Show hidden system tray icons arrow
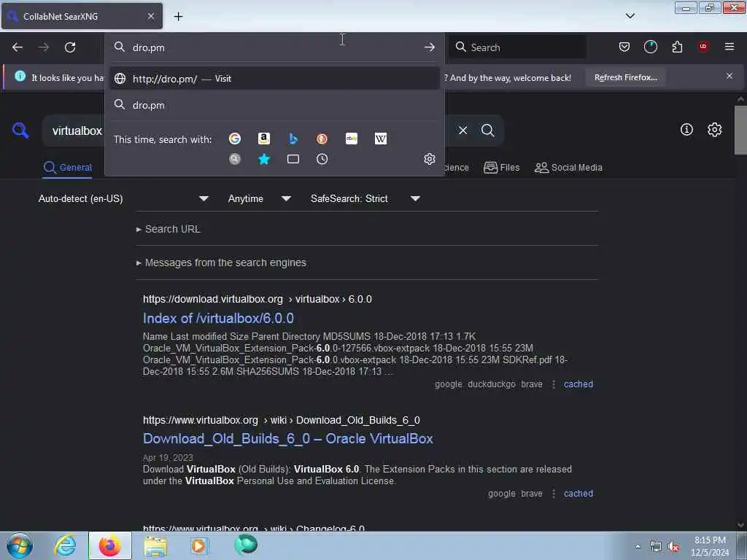Image resolution: width=747 pixels, height=560 pixels. point(638,546)
